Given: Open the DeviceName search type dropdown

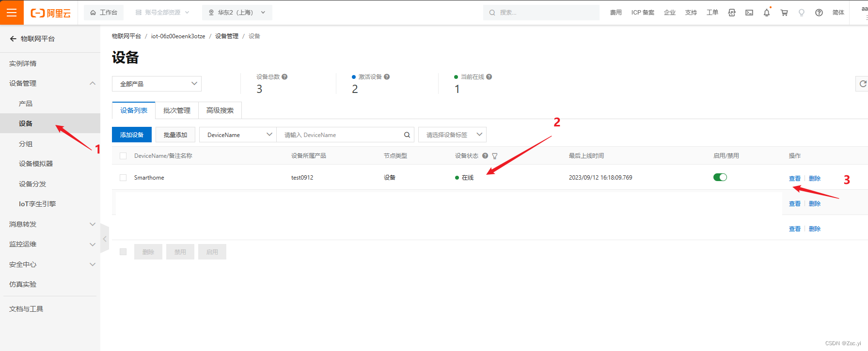Looking at the screenshot, I should tap(238, 135).
